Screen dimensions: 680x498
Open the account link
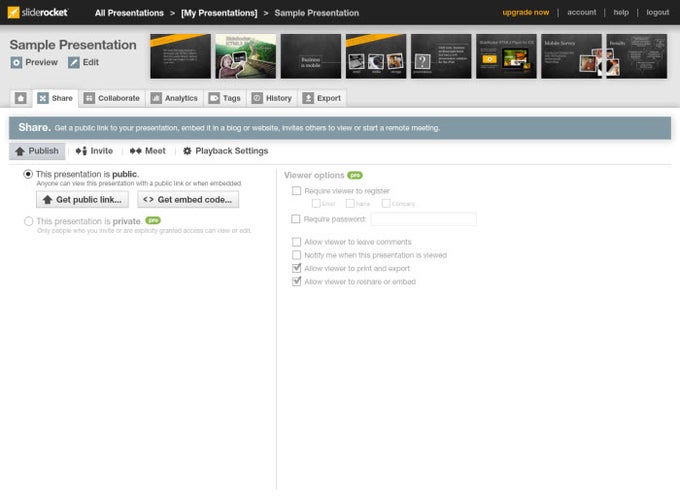click(x=582, y=13)
